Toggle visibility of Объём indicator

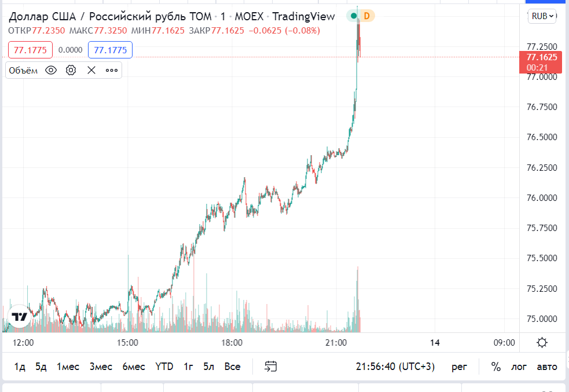click(x=51, y=70)
